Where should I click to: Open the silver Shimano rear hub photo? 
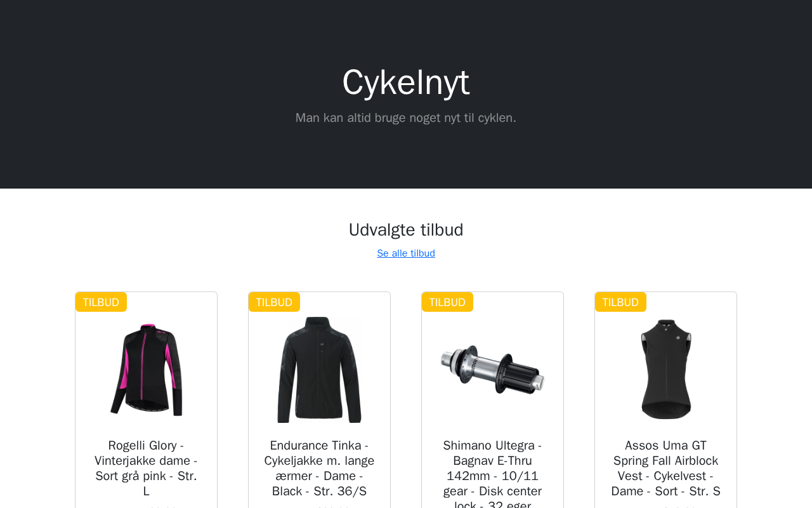(492, 370)
